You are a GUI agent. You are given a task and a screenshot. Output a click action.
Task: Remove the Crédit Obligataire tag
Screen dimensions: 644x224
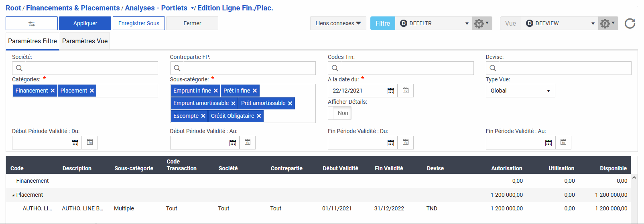259,116
